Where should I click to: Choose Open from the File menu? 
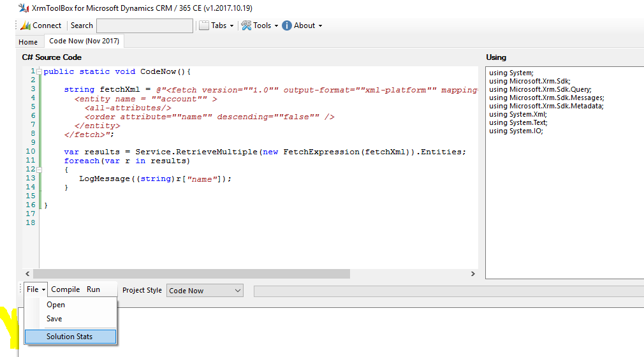tap(55, 305)
